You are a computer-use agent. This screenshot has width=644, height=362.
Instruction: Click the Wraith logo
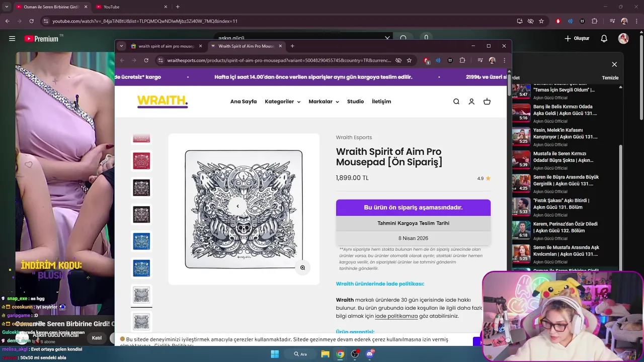point(163,101)
